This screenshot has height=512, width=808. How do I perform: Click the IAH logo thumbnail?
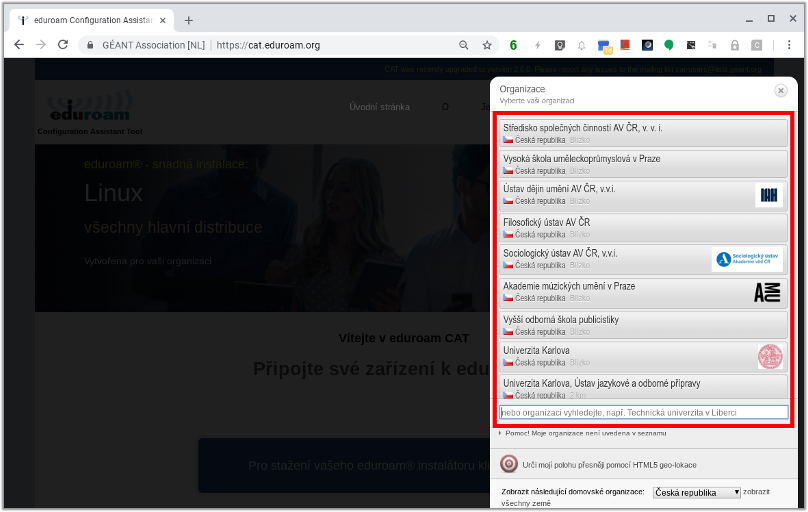tap(769, 195)
